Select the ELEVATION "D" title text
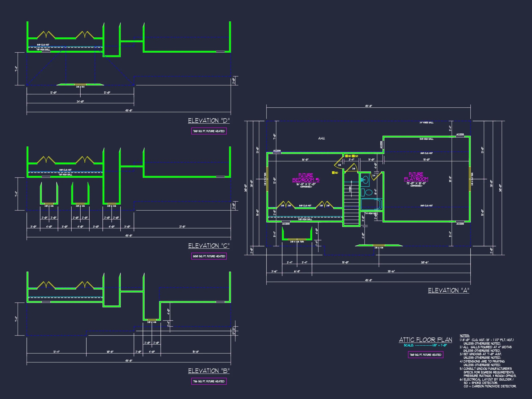Viewport: 532px width, 399px height. click(x=209, y=121)
